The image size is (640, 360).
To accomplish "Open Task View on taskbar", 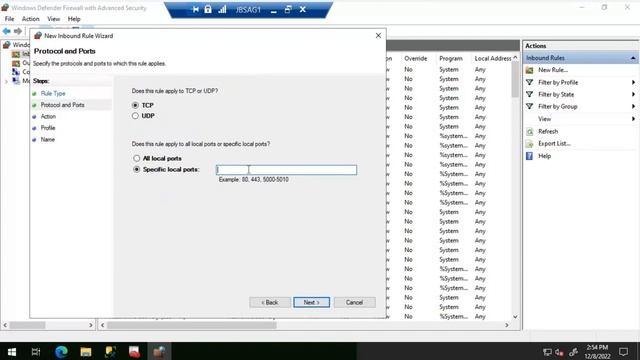I will click(x=36, y=351).
